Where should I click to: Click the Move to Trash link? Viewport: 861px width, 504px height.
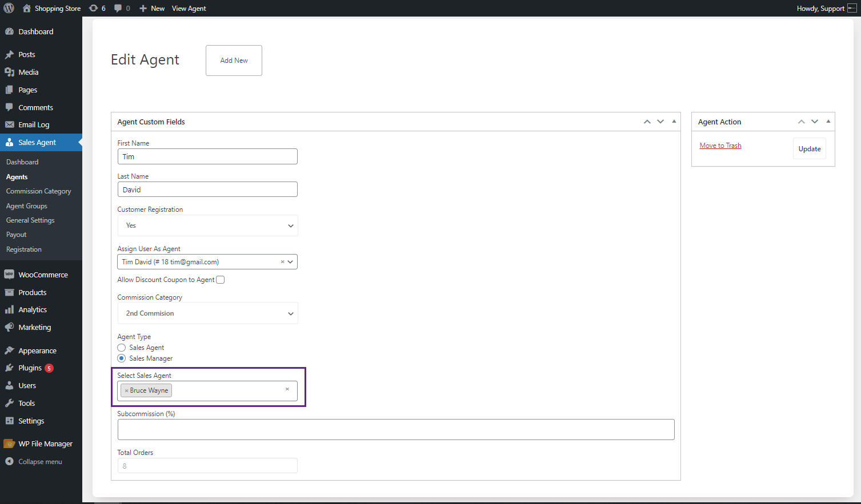[720, 146]
